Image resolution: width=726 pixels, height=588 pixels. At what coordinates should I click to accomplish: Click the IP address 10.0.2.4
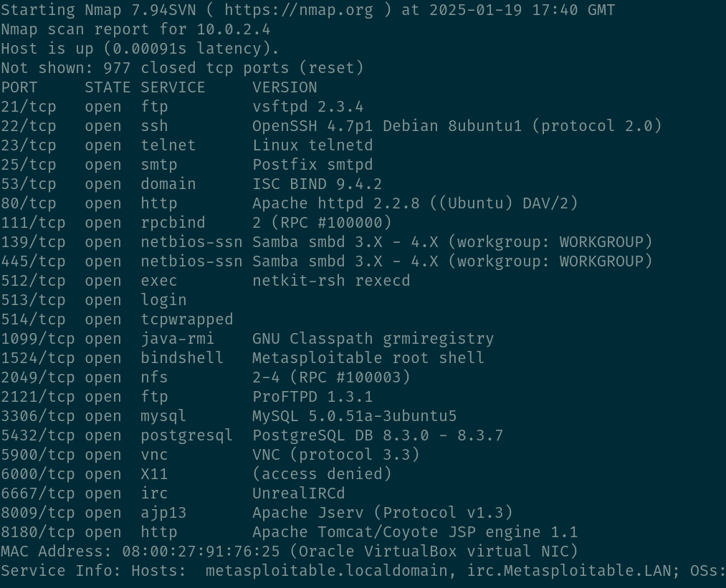234,29
